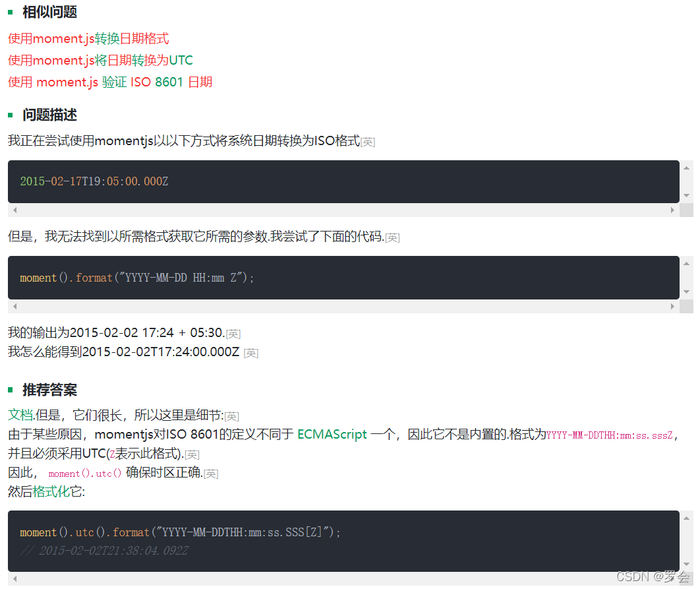The image size is (700, 589).
Task: Click up arrow beside moment().format code block
Action: point(686,264)
